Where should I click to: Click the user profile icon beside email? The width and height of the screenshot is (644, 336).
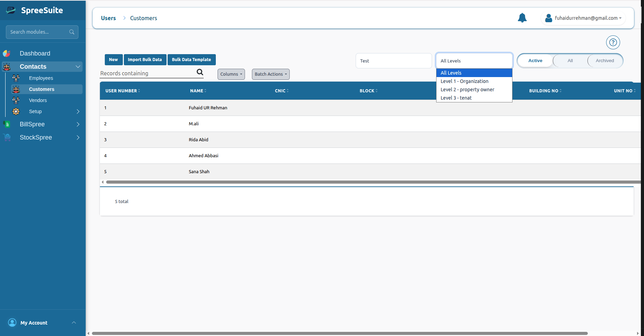[549, 18]
